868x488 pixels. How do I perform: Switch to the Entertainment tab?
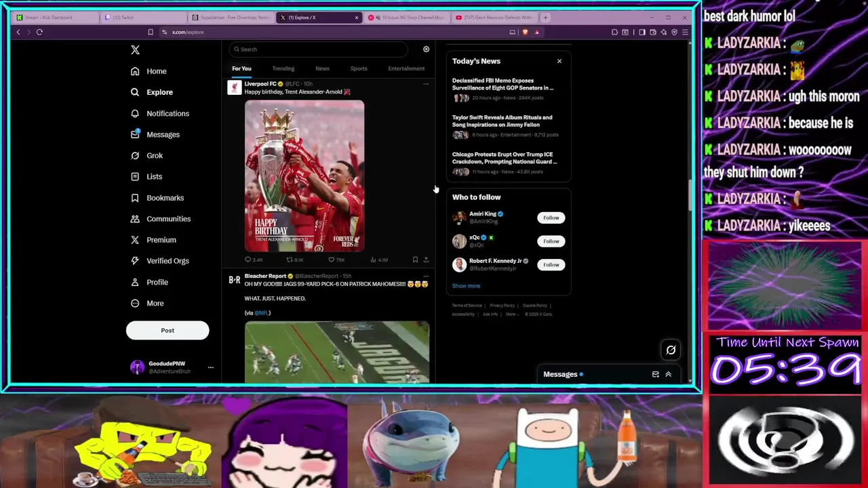406,68
